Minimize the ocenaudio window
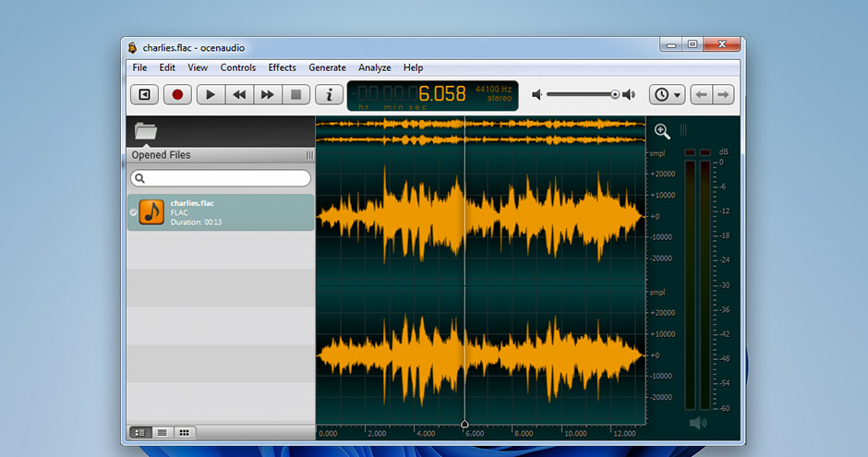The width and height of the screenshot is (868, 457). (x=671, y=44)
